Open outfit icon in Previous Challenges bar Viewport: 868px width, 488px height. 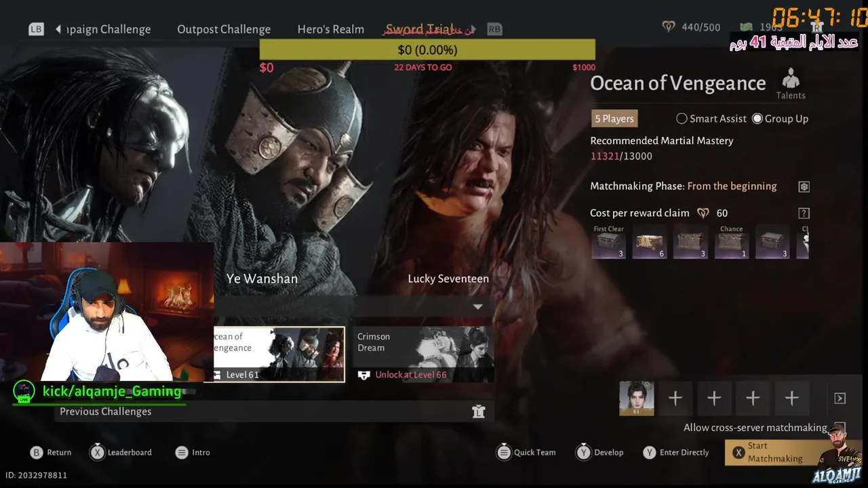479,411
